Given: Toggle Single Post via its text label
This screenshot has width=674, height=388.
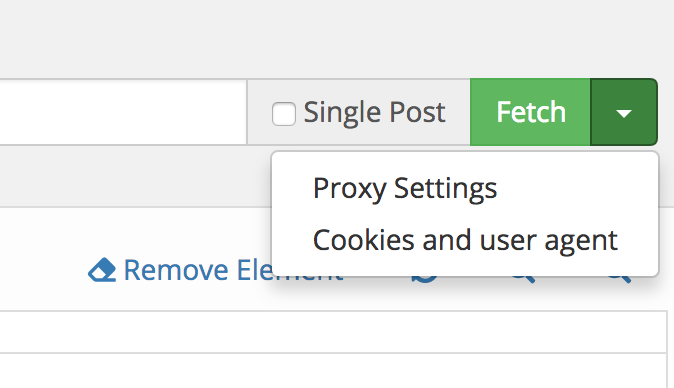Looking at the screenshot, I should point(374,113).
